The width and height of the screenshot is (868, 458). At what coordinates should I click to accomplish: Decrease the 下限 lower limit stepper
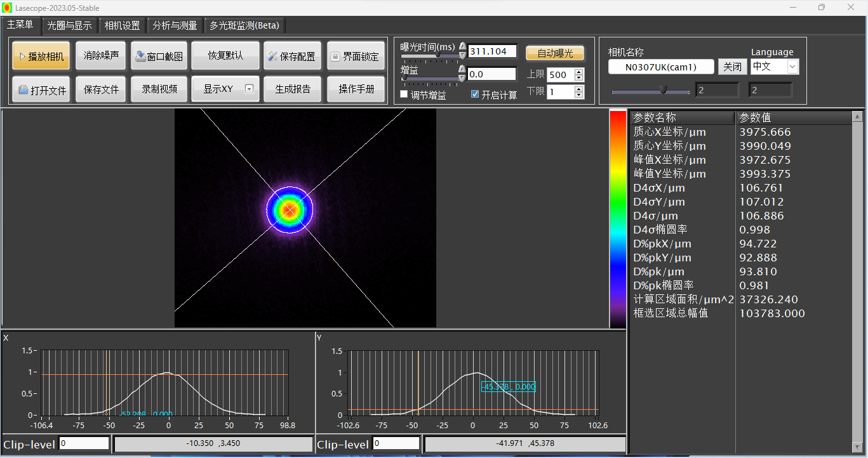click(578, 95)
